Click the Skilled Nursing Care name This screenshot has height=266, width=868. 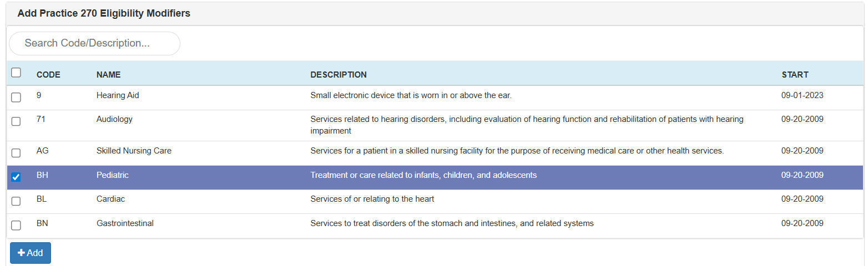134,151
